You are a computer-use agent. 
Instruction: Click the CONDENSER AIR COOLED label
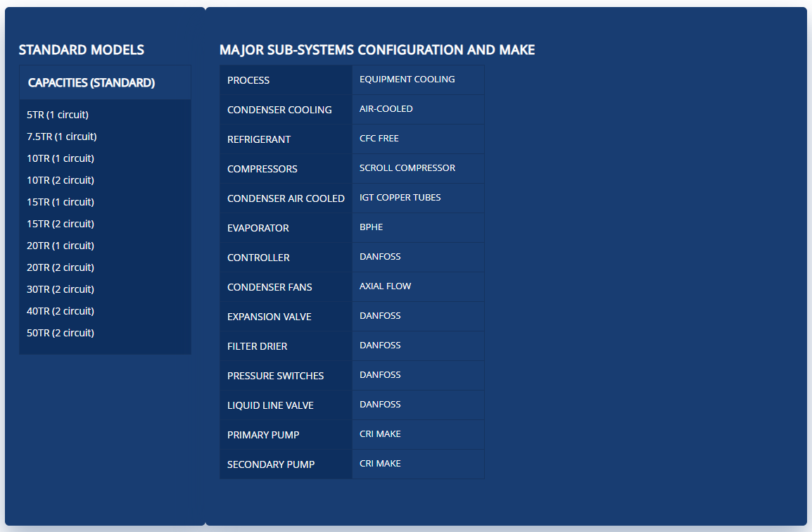(x=286, y=198)
